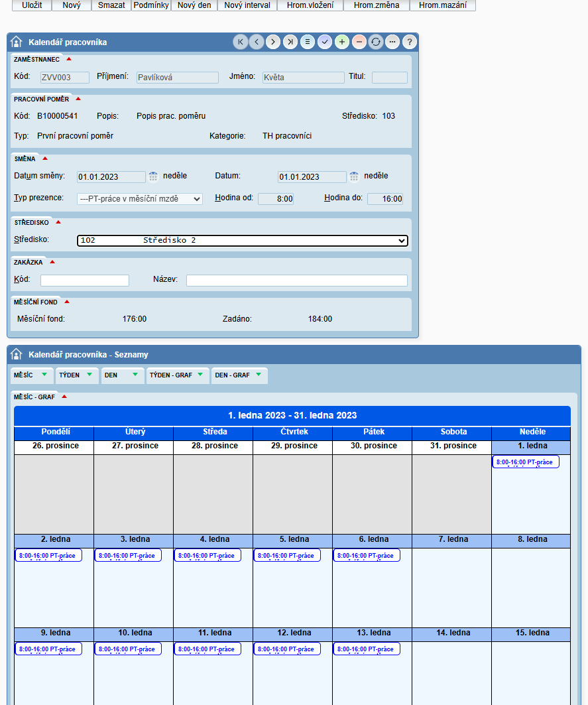Open the Typ prezence dropdown
Screen dimensions: 588x705
140,198
